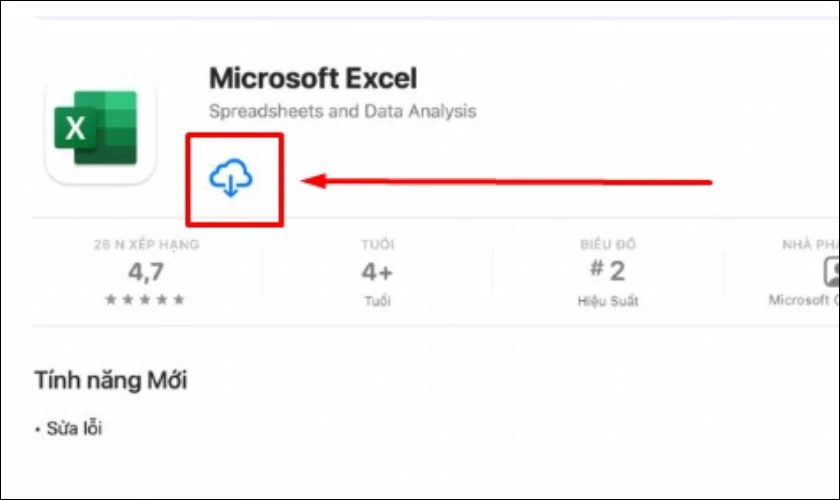Select the 4+ age rating
The image size is (840, 500).
click(x=377, y=272)
